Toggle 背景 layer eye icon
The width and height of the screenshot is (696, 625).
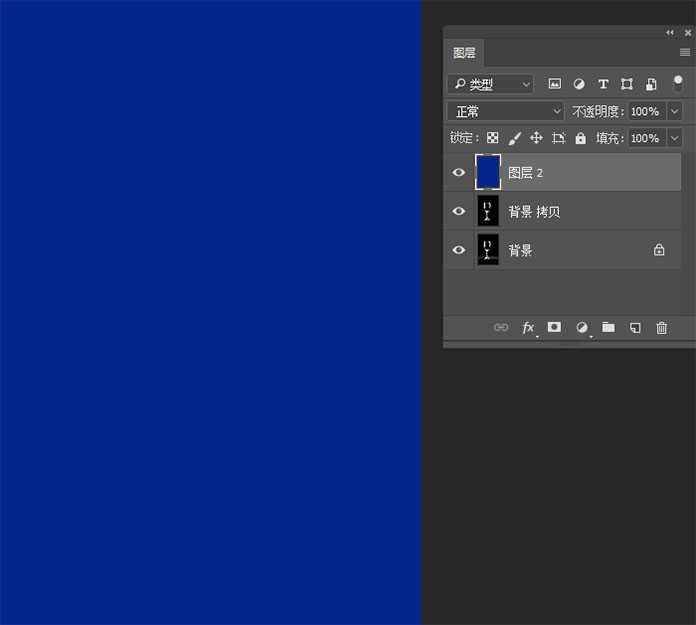pos(459,251)
